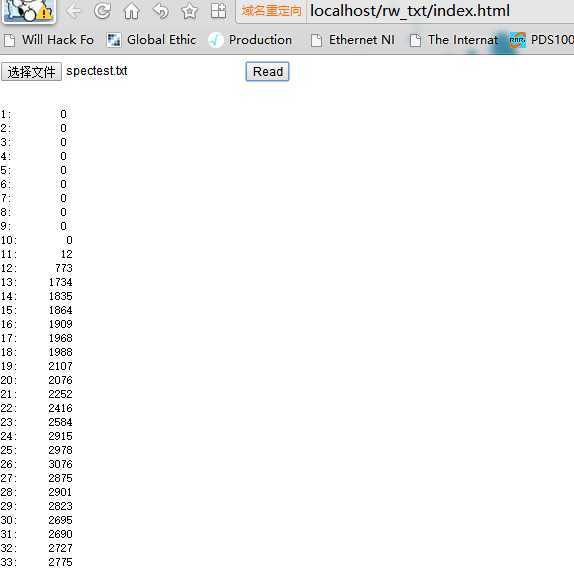The image size is (574, 584).
Task: Click the row 23 value 2584
Action: tap(60, 422)
